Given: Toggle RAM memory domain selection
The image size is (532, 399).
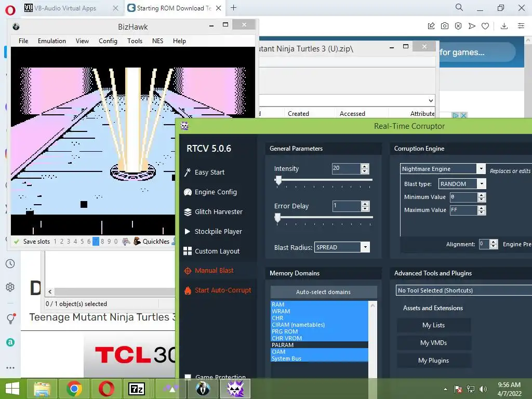Looking at the screenshot, I should 320,304.
